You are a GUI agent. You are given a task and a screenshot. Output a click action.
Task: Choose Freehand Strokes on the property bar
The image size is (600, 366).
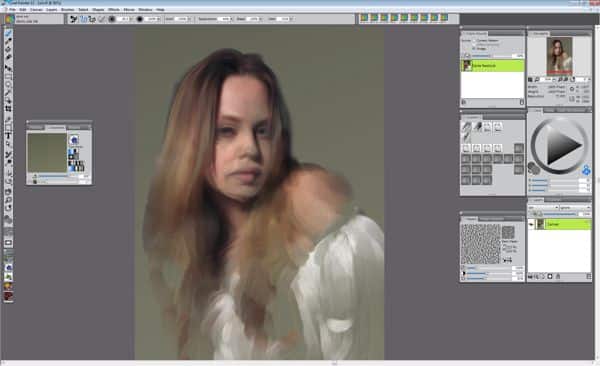coord(83,19)
